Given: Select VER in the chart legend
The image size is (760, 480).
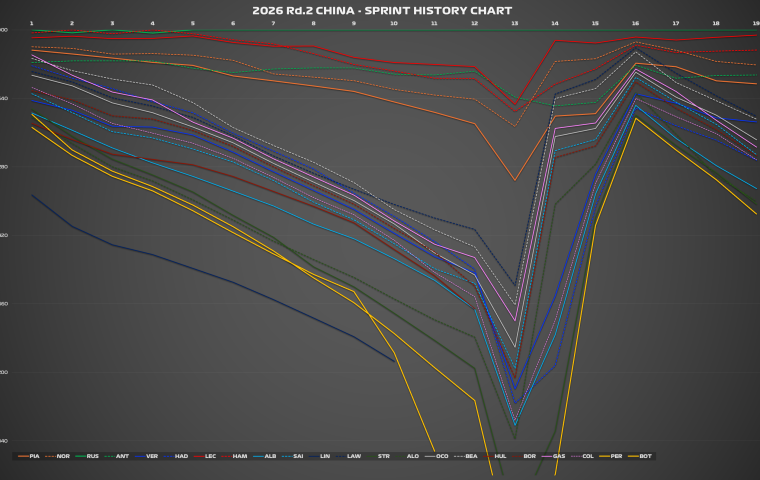Looking at the screenshot, I should [151, 456].
